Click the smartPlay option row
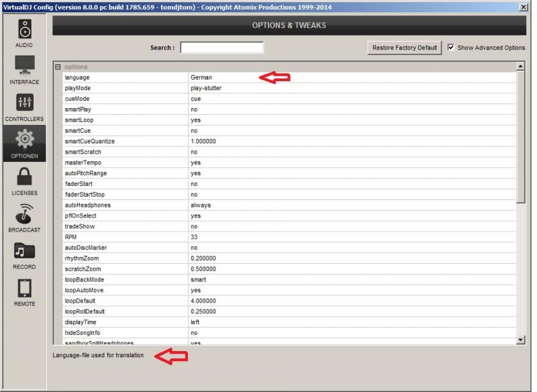Viewport: 537px width, 392px height. (289, 109)
